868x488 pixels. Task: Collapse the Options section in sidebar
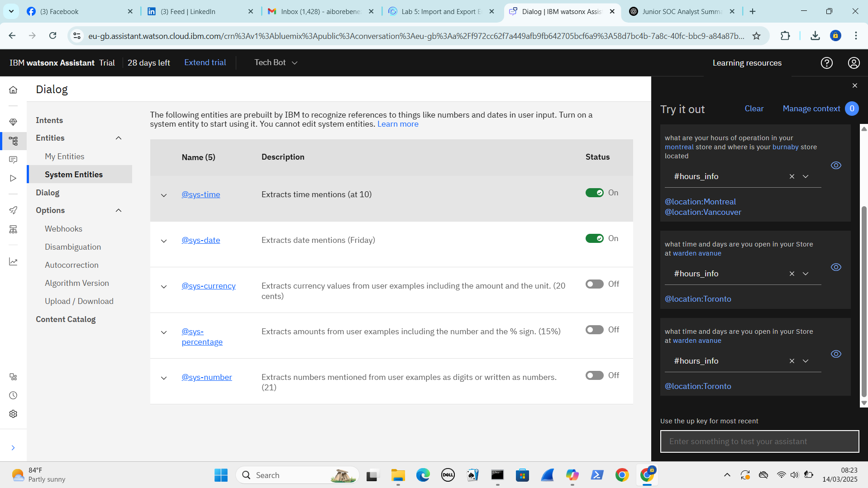(119, 210)
